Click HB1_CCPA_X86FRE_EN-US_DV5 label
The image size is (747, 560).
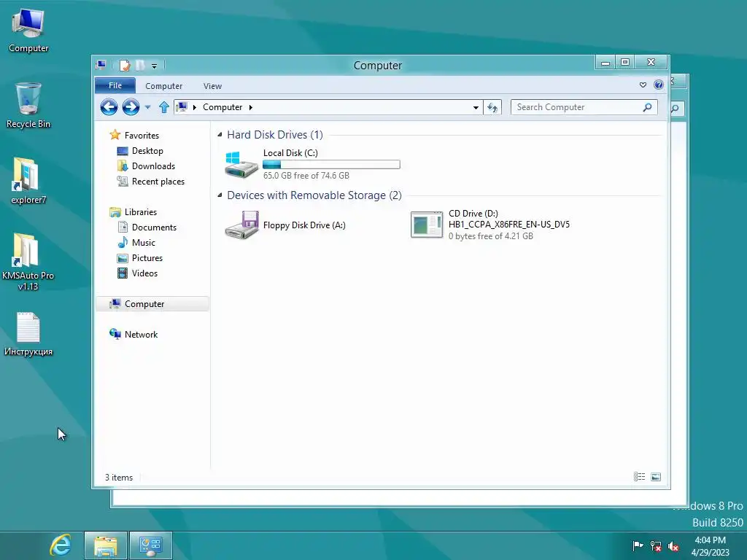508,225
